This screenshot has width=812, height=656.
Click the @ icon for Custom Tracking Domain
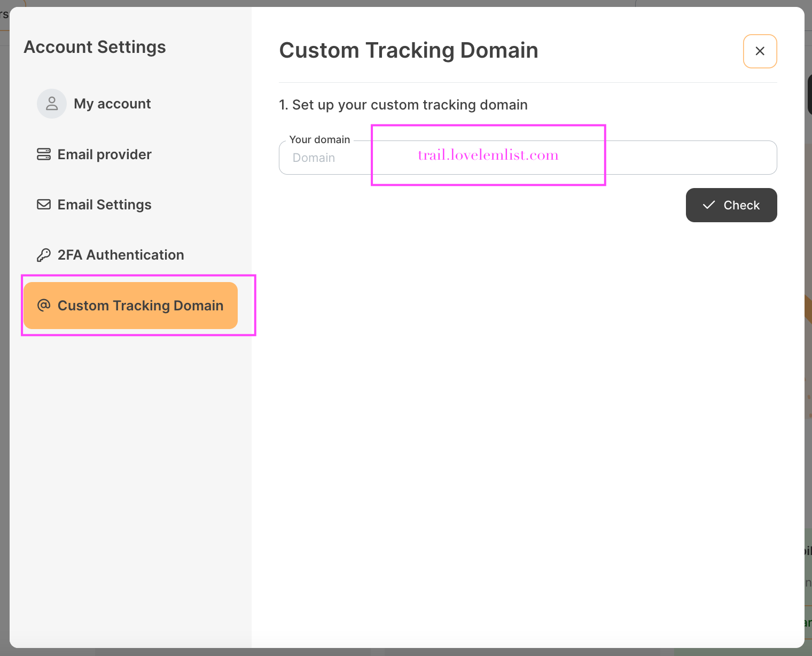coord(44,305)
